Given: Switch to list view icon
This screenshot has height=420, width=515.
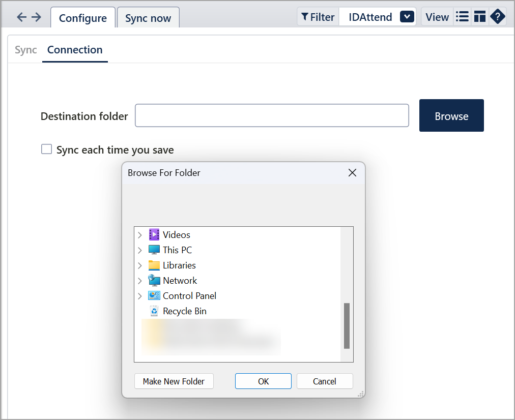Looking at the screenshot, I should click(462, 17).
